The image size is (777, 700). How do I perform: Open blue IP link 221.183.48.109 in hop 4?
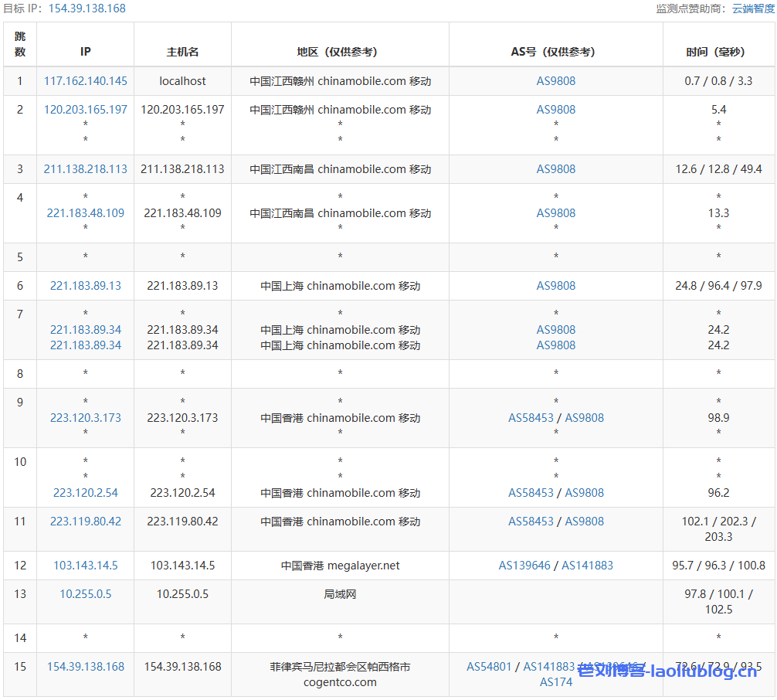tap(86, 213)
